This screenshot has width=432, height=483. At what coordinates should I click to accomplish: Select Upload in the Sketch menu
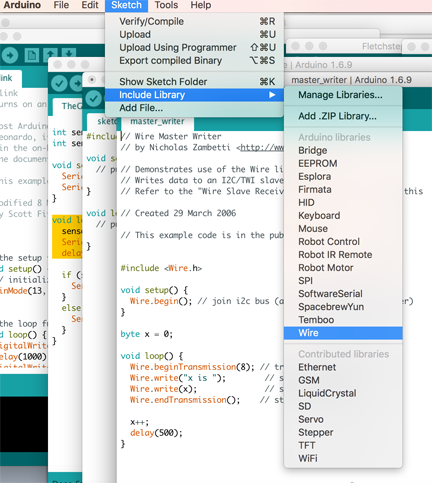pos(194,34)
